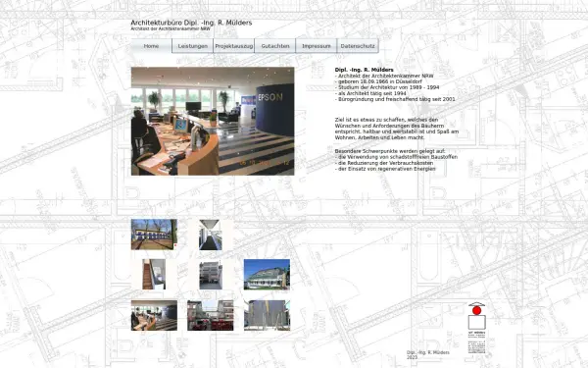Open the Impressum page

(317, 46)
